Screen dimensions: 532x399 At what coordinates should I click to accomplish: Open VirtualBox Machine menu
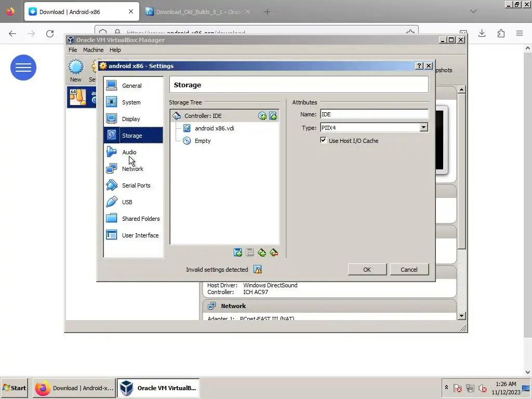click(94, 50)
